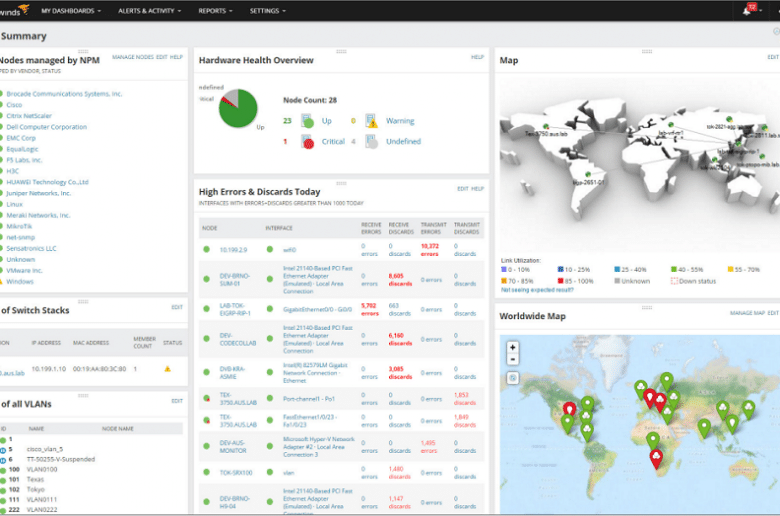Open Meraki Networks, Inc. group
This screenshot has width=780, height=516.
coord(38,215)
